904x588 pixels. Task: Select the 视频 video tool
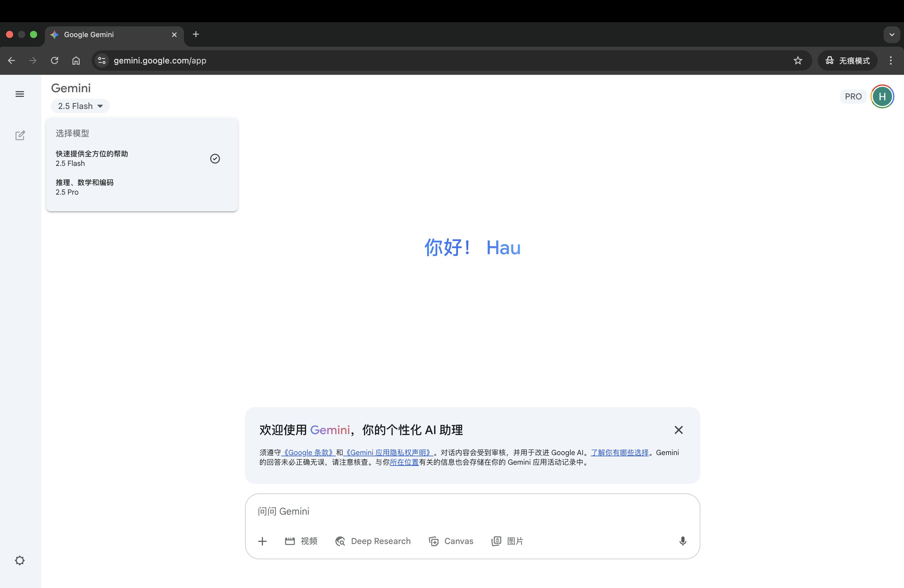tap(301, 541)
